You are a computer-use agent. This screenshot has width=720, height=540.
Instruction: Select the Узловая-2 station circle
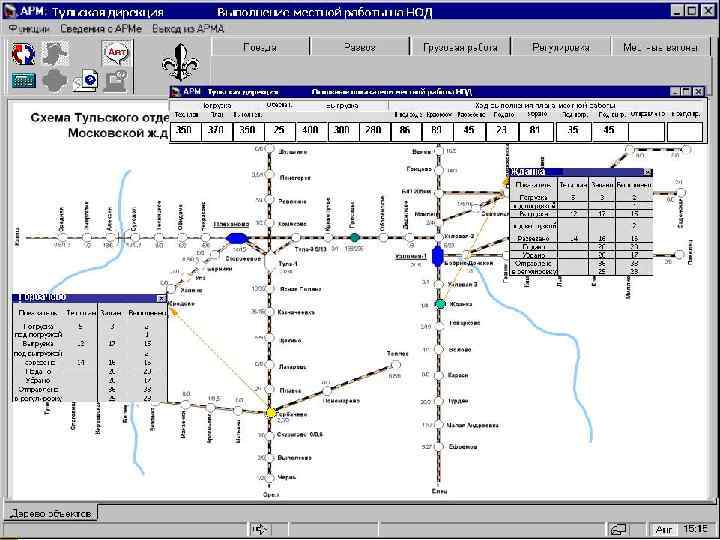pyautogui.click(x=439, y=237)
